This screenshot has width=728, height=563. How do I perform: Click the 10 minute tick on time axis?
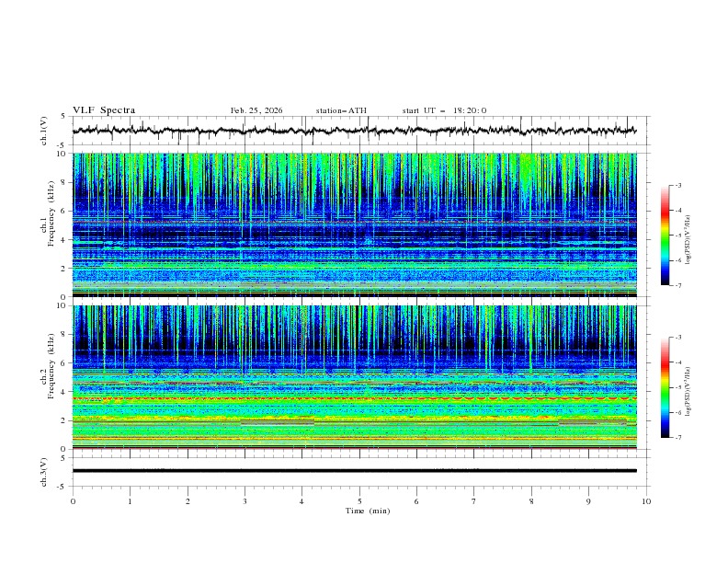point(646,501)
